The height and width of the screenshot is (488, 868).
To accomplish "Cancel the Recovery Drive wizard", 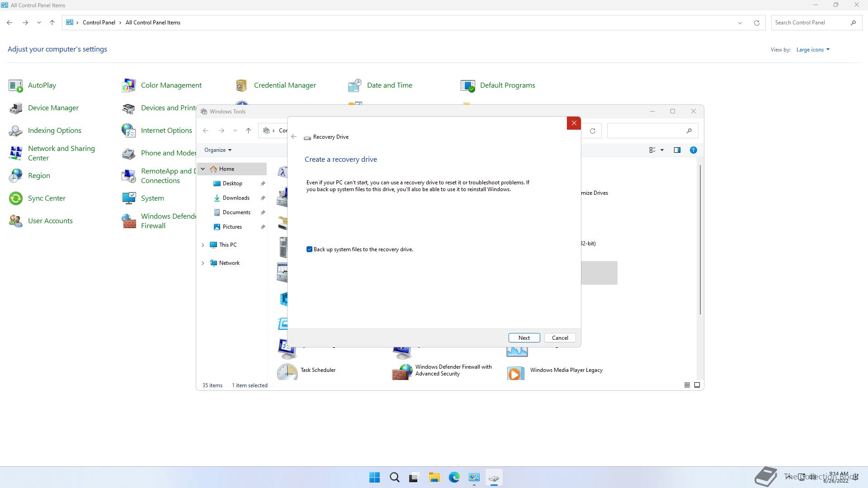I will tap(560, 338).
